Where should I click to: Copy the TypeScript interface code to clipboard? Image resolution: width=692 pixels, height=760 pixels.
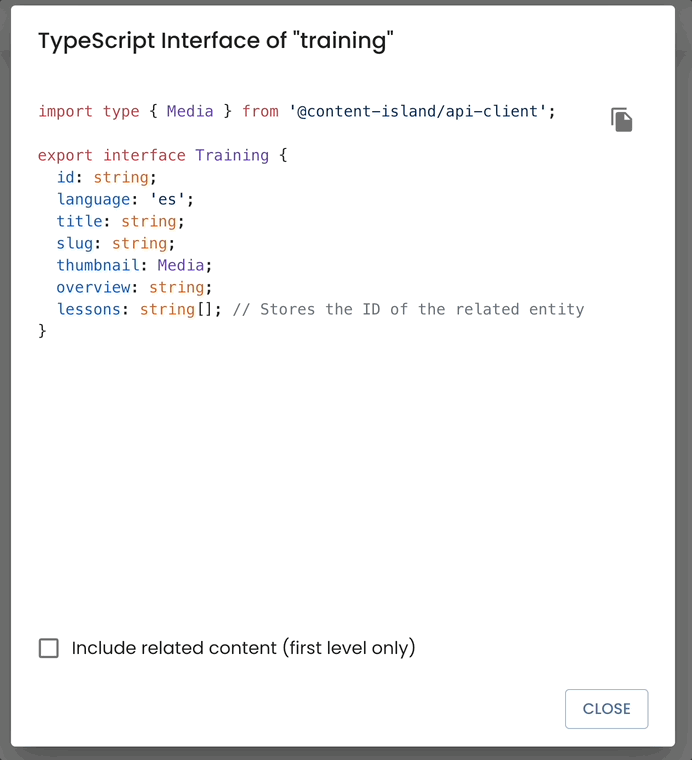(x=621, y=120)
